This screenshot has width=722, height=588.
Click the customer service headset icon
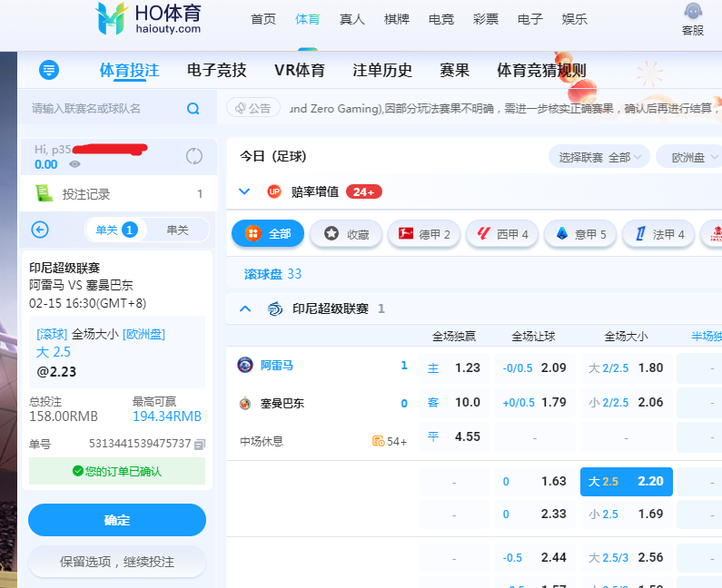[x=692, y=12]
